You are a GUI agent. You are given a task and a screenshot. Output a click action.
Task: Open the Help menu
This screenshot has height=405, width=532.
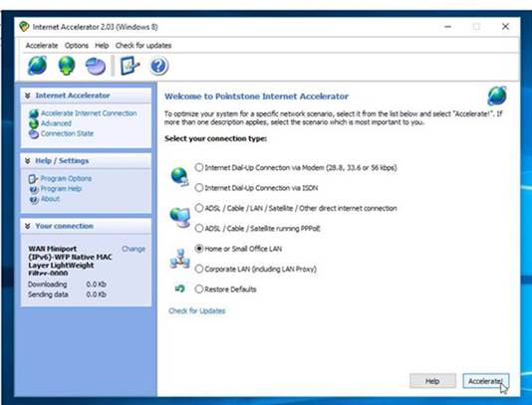(x=102, y=46)
